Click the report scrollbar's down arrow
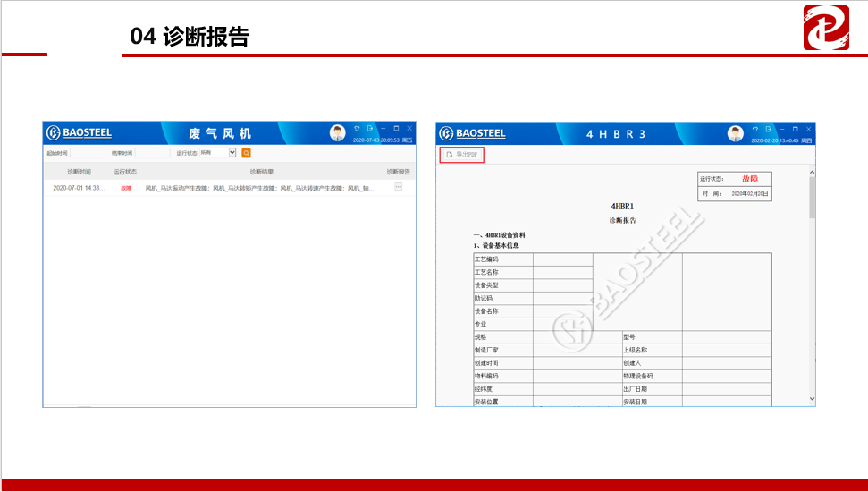The height and width of the screenshot is (492, 868). click(x=812, y=398)
